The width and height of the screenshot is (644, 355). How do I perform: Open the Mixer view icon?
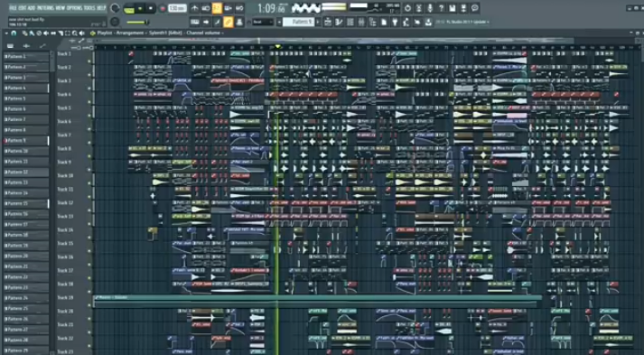point(361,22)
